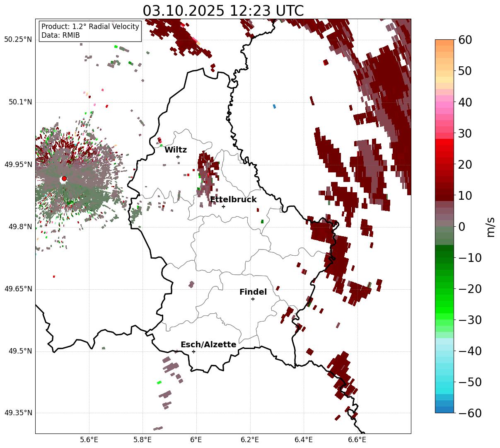Click the m/s colorbar unit label
Viewport: 500px width, 448px height.
(x=490, y=226)
